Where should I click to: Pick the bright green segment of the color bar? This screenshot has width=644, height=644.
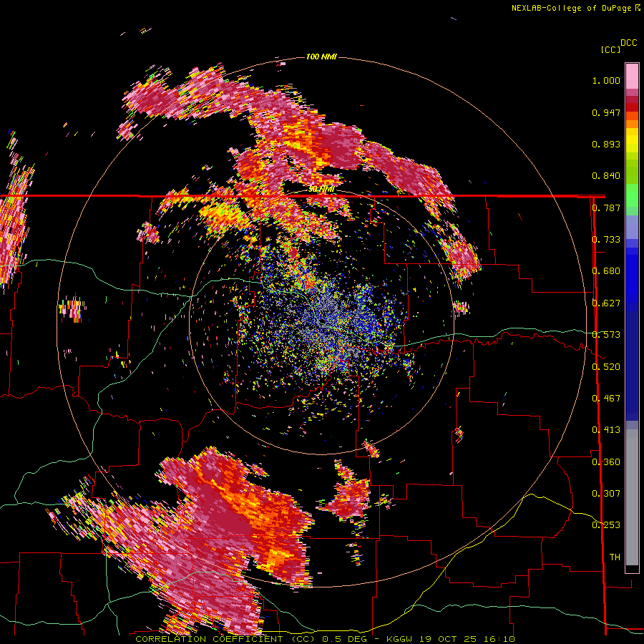pos(632,195)
